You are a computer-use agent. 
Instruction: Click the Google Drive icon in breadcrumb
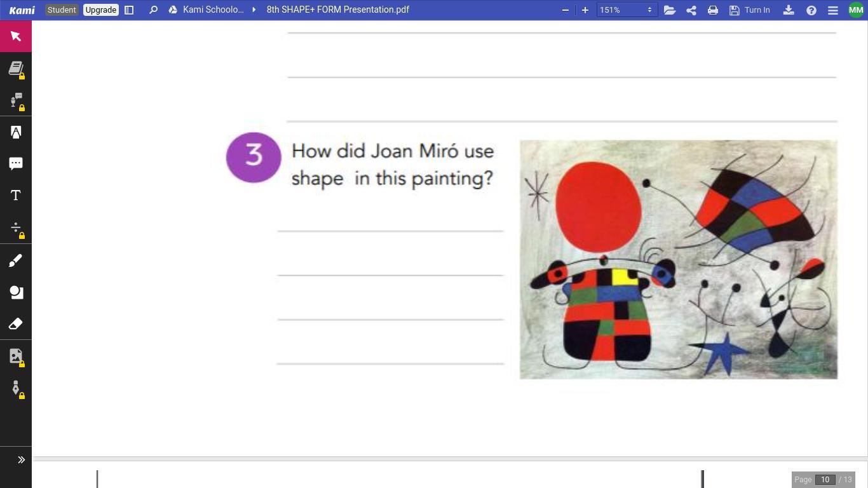click(x=173, y=10)
